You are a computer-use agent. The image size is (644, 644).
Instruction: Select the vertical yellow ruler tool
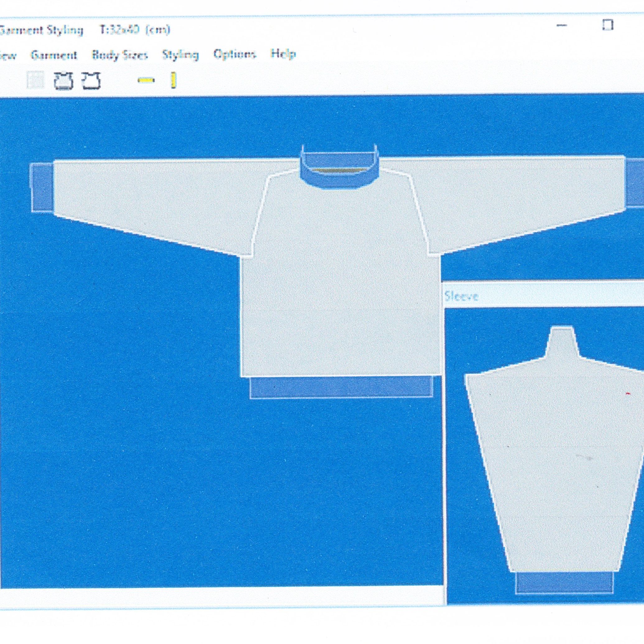pyautogui.click(x=173, y=81)
